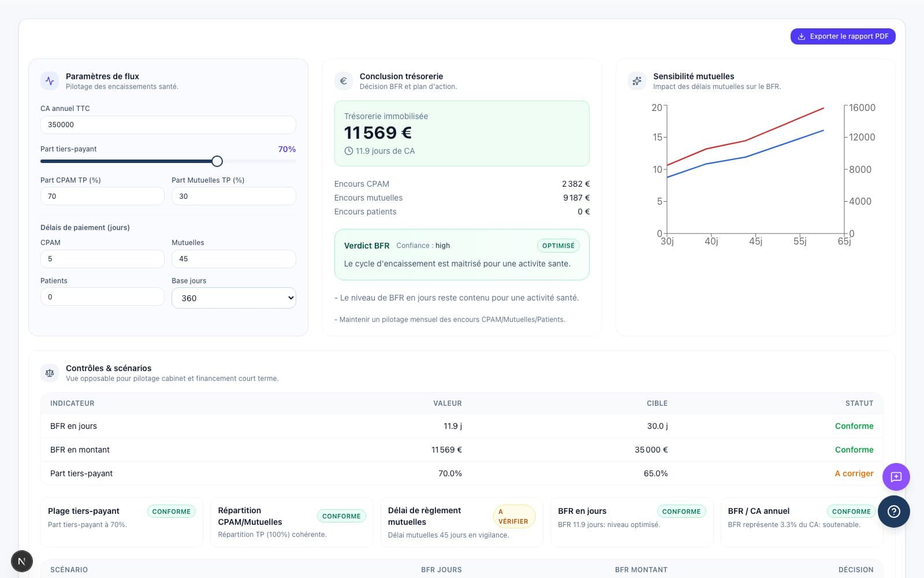
Task: Click the Next.js N badge icon
Action: click(22, 561)
